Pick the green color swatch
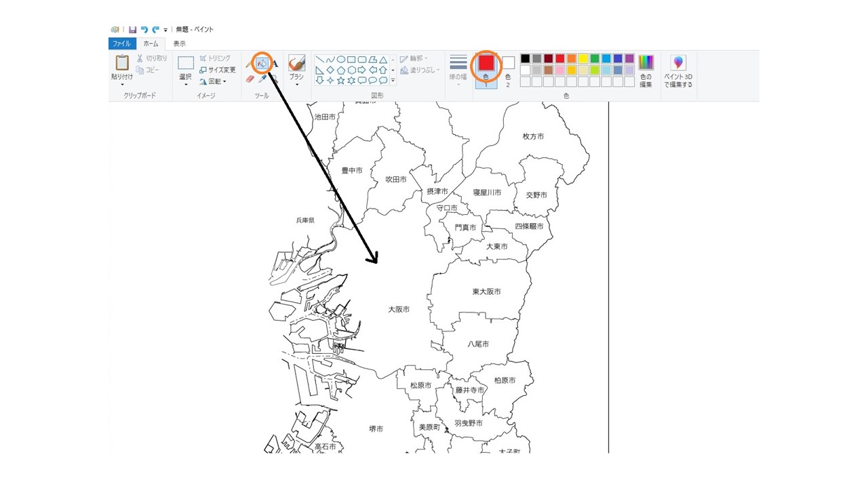 (x=595, y=59)
